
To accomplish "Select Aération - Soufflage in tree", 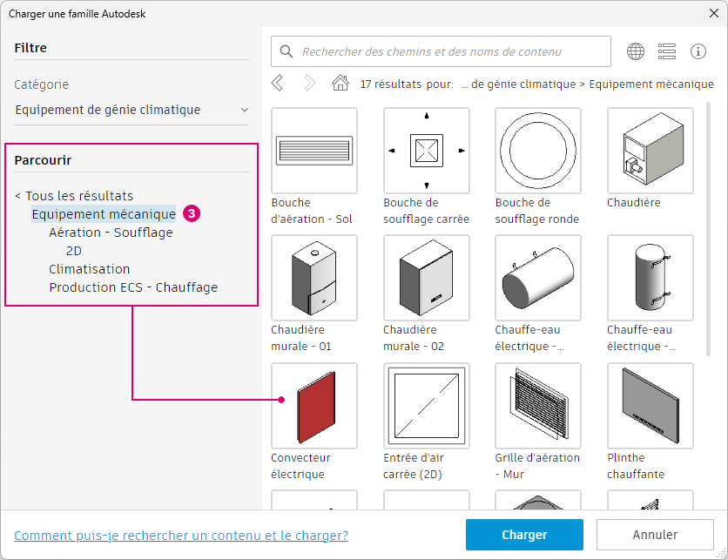I will pos(111,233).
